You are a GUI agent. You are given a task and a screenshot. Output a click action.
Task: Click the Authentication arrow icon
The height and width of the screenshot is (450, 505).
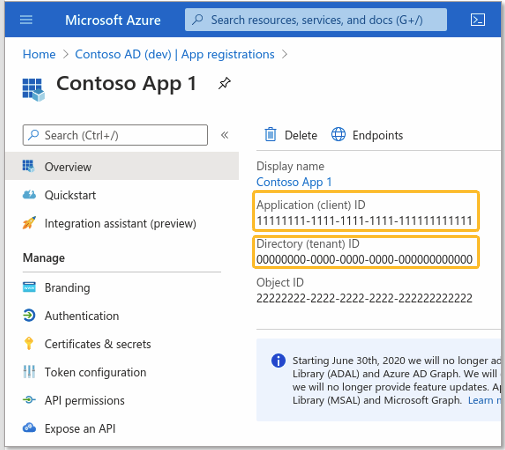click(x=29, y=315)
